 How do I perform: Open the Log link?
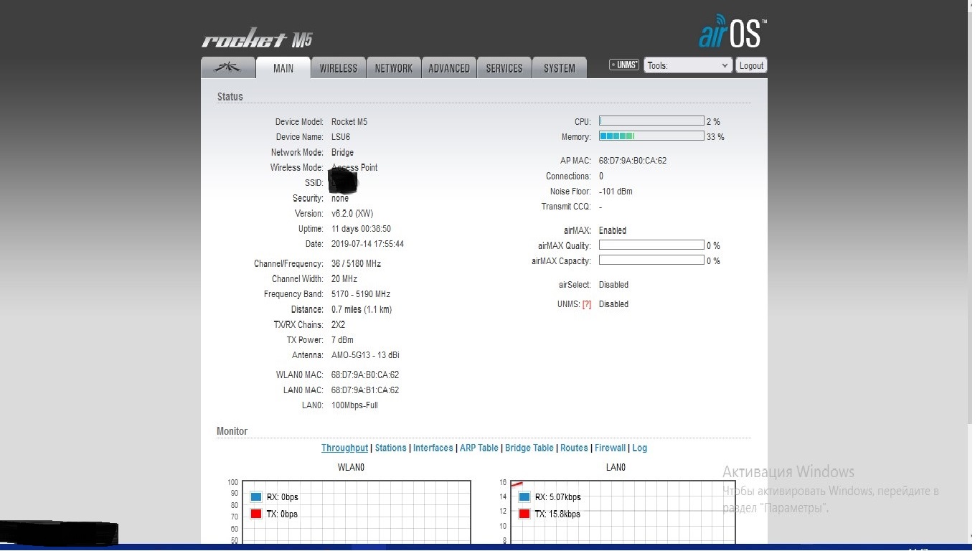tap(639, 448)
